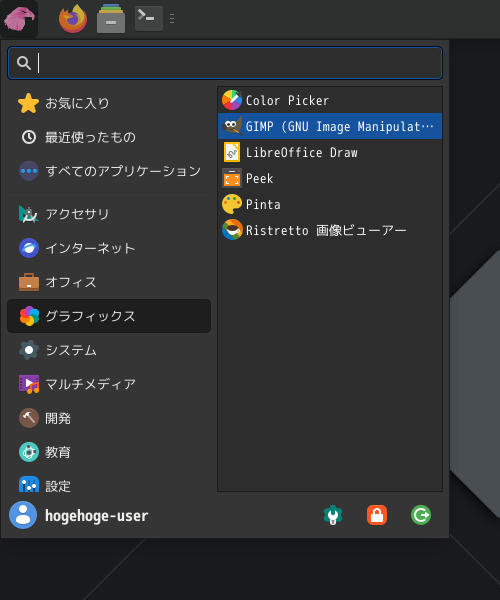Launch Firefox from the panel

(x=73, y=18)
